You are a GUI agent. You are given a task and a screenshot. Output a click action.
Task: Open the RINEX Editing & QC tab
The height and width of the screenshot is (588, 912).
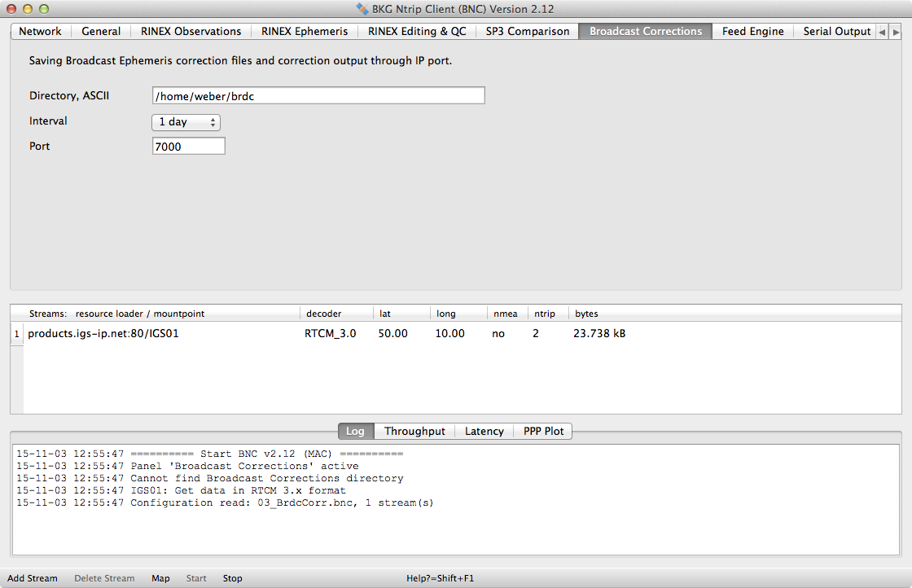(x=417, y=32)
